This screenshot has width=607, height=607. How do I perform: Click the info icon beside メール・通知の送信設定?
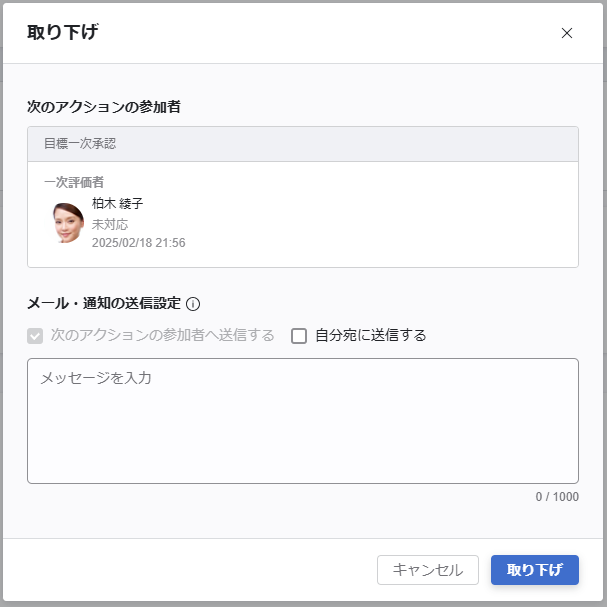tap(194, 304)
